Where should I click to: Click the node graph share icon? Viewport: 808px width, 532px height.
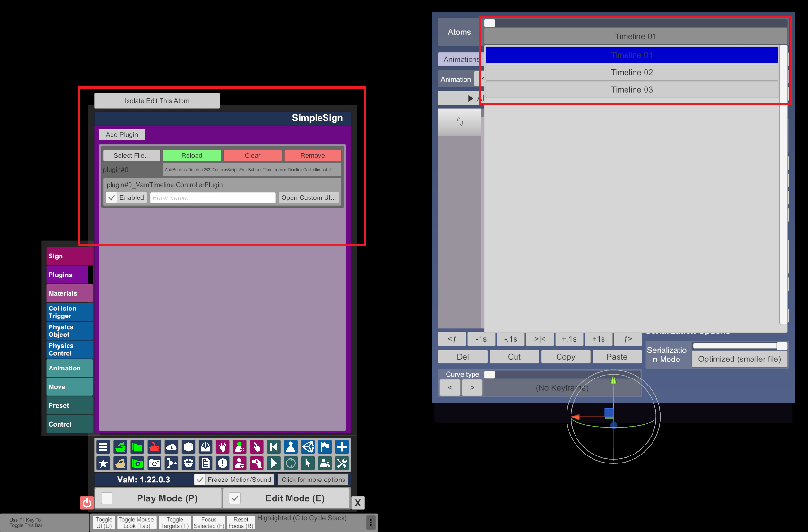[x=172, y=463]
